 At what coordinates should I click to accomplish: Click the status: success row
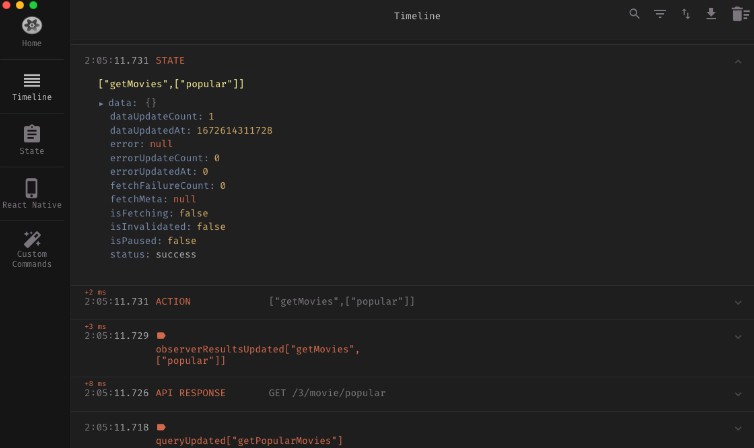click(x=153, y=254)
